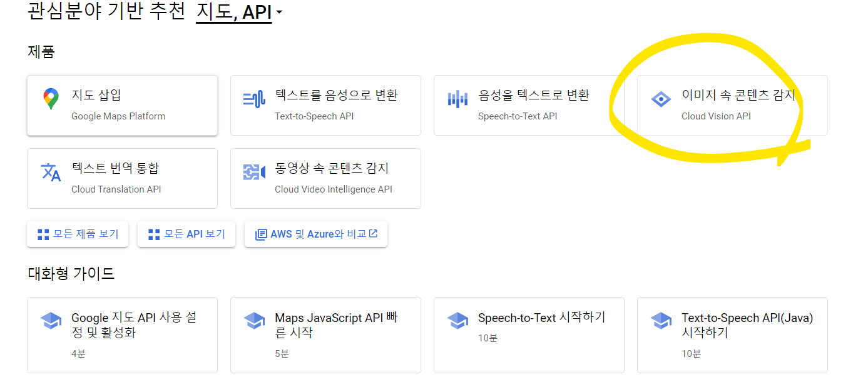Click graduation cap icon for Maps JavaScript API guide

[x=254, y=321]
